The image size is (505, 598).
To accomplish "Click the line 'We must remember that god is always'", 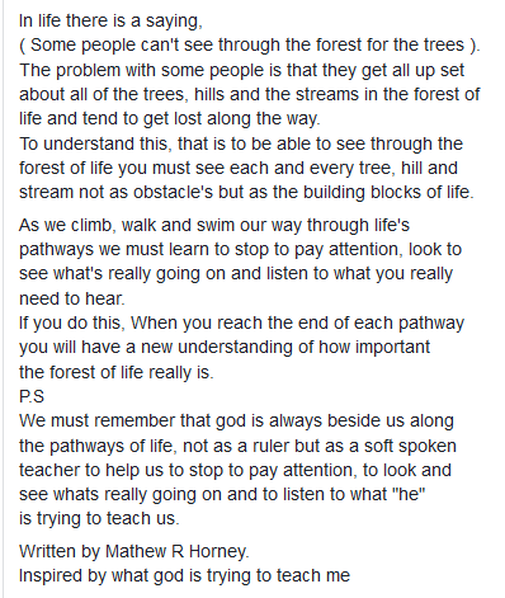I will pyautogui.click(x=236, y=421).
